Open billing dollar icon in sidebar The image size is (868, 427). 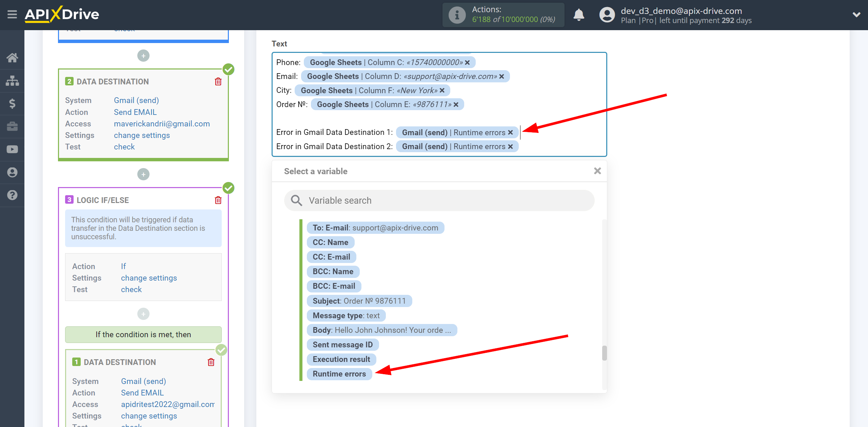12,103
